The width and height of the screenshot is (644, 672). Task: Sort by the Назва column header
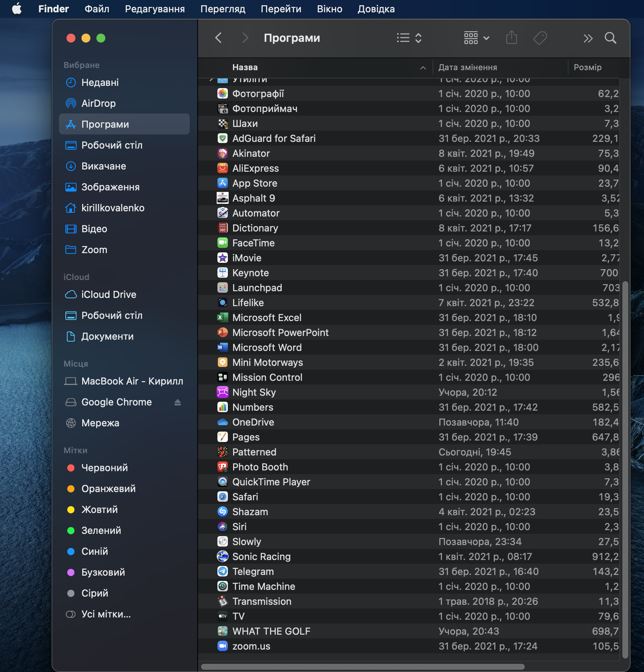245,68
